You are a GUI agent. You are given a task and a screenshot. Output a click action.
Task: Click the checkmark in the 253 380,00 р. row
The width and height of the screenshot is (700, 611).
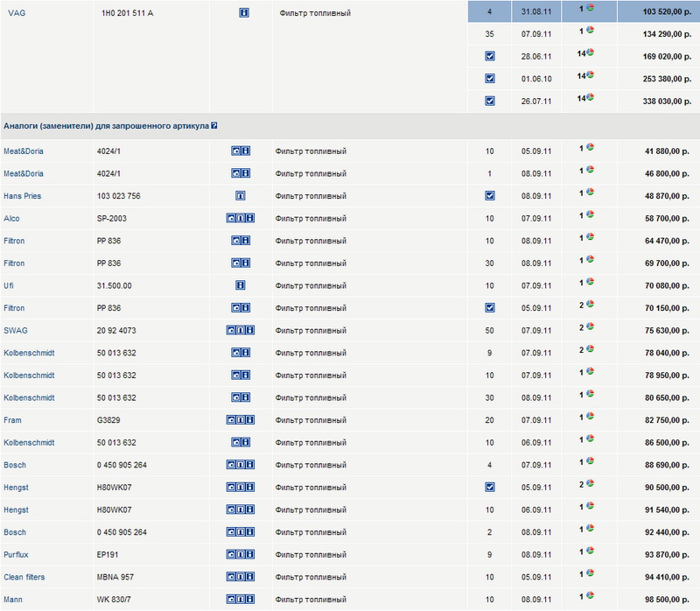[x=490, y=79]
